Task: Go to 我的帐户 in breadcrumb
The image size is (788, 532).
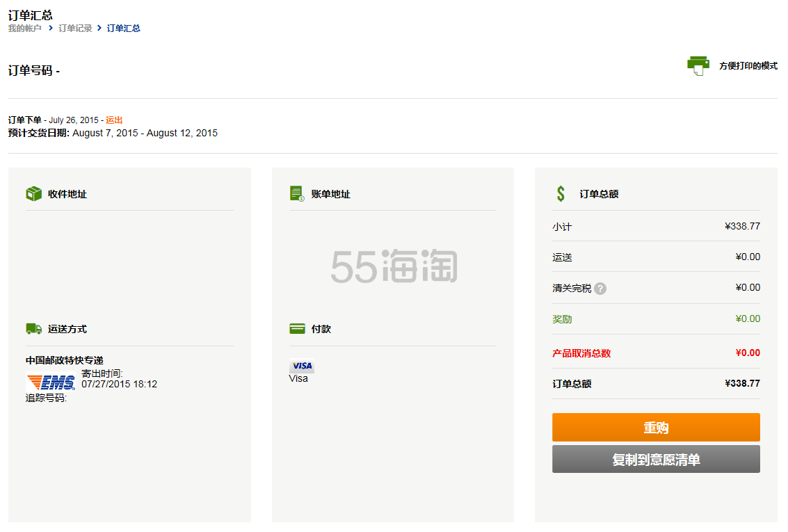Action: (x=24, y=29)
